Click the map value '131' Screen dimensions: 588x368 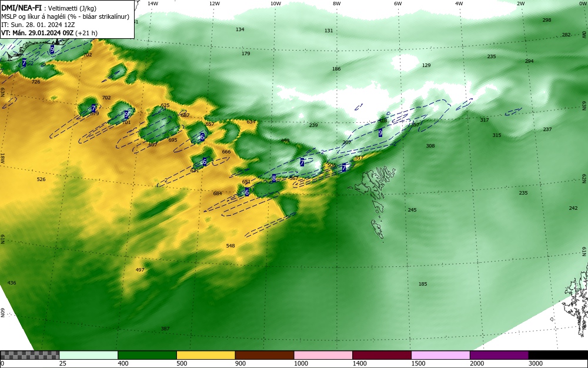pos(329,31)
